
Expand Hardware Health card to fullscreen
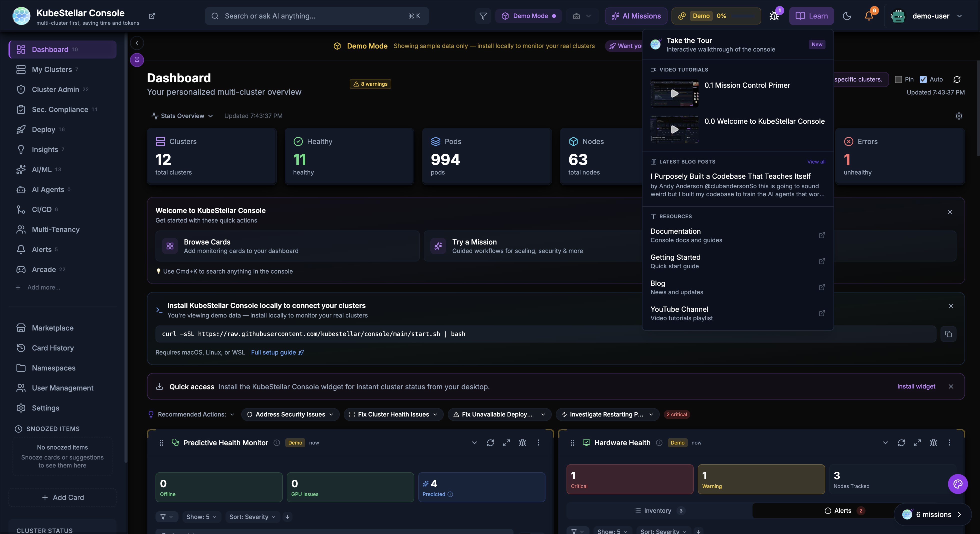[917, 443]
